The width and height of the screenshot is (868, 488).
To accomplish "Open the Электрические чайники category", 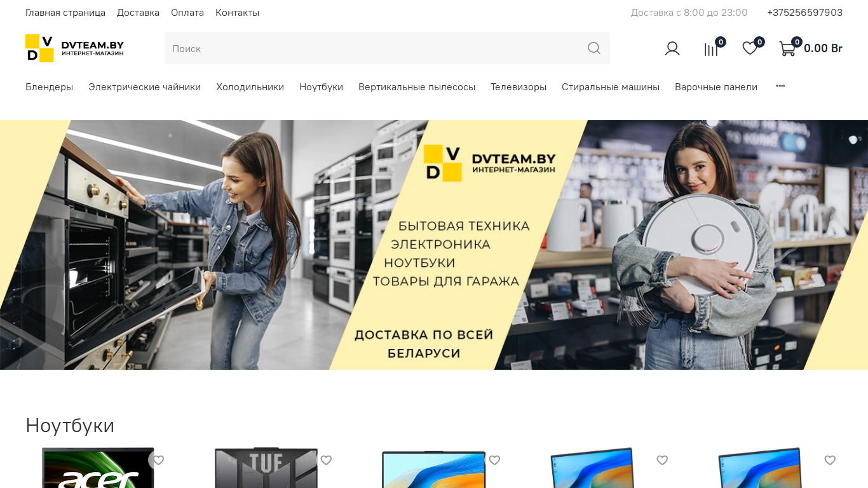I will coord(144,87).
